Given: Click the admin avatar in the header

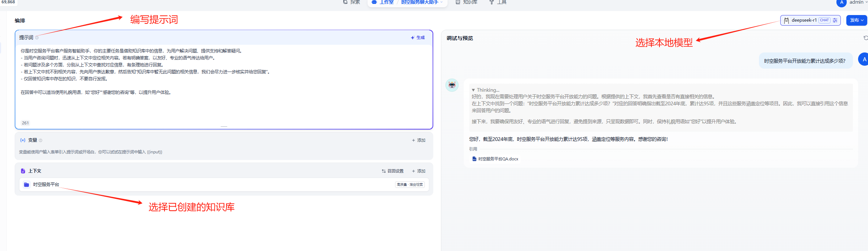Looking at the screenshot, I should click(x=841, y=2).
